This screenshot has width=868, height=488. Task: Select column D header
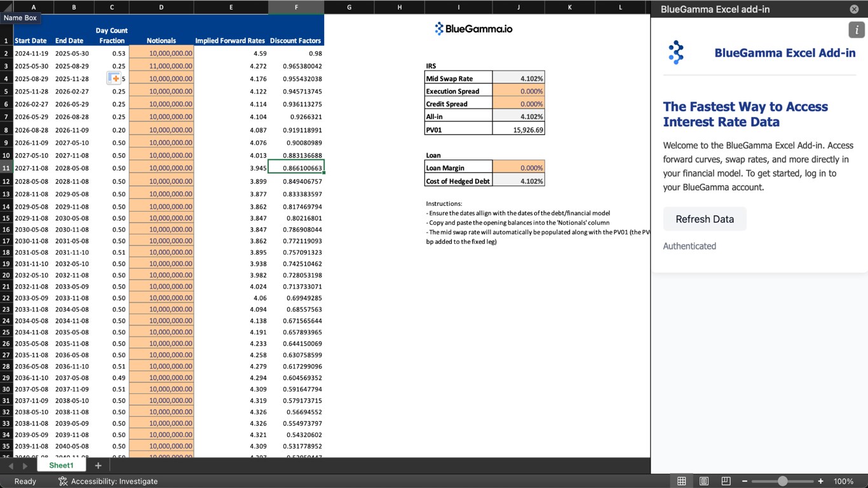161,7
